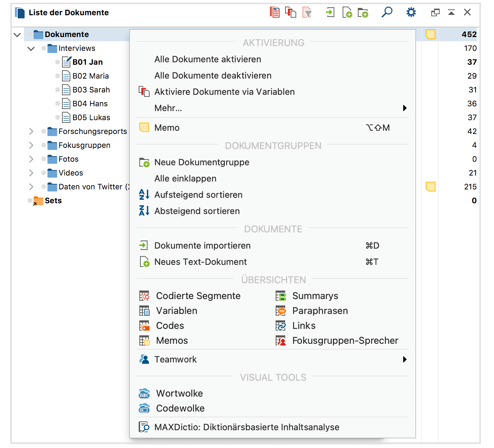Open search with the magnifier icon
Image resolution: width=494 pixels, height=448 pixels.
pos(387,12)
